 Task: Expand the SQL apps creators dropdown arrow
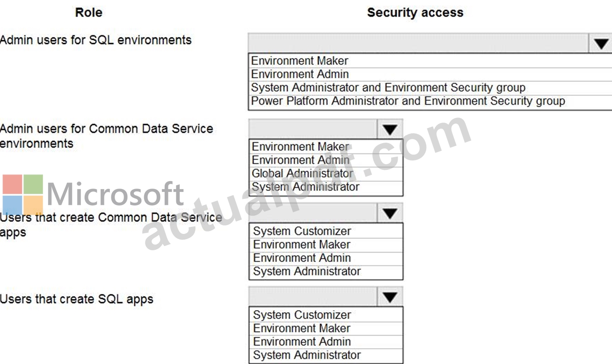click(x=390, y=297)
